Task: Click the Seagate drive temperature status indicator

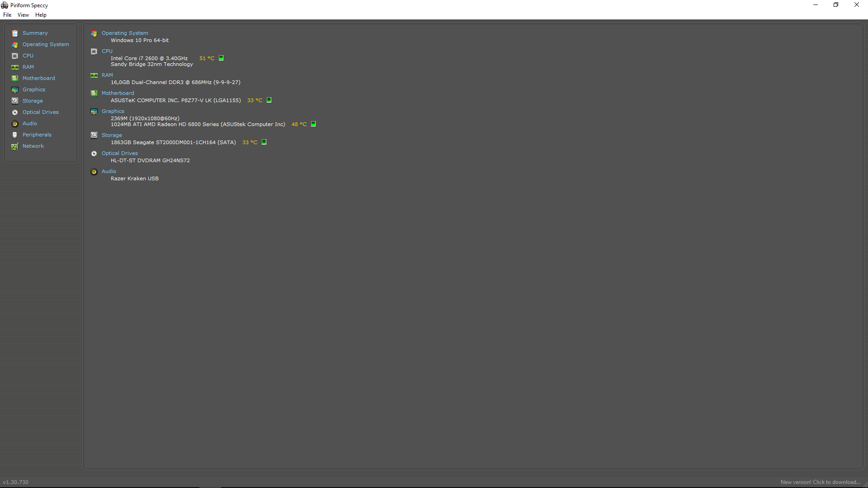Action: pyautogui.click(x=264, y=142)
